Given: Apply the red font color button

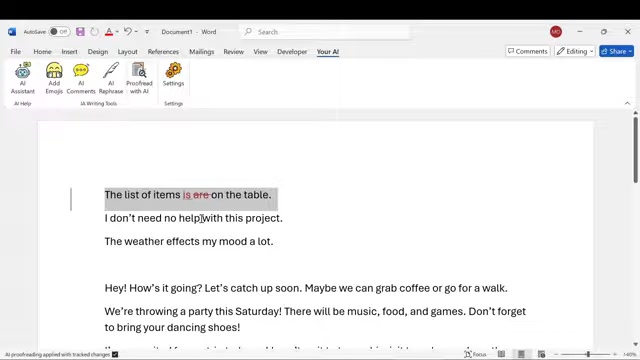Looking at the screenshot, I should pyautogui.click(x=109, y=32).
